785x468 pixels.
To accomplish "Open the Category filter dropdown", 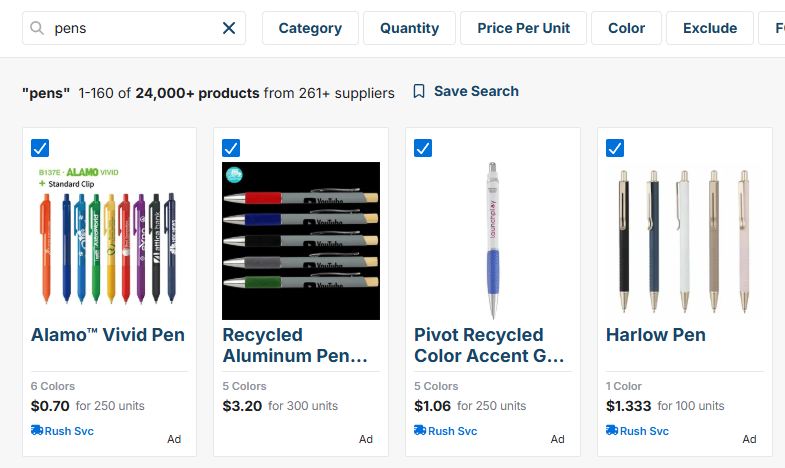I will click(x=310, y=28).
